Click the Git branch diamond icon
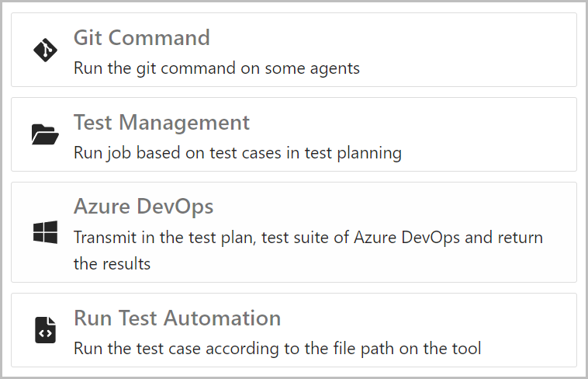The width and height of the screenshot is (588, 379). 45,50
